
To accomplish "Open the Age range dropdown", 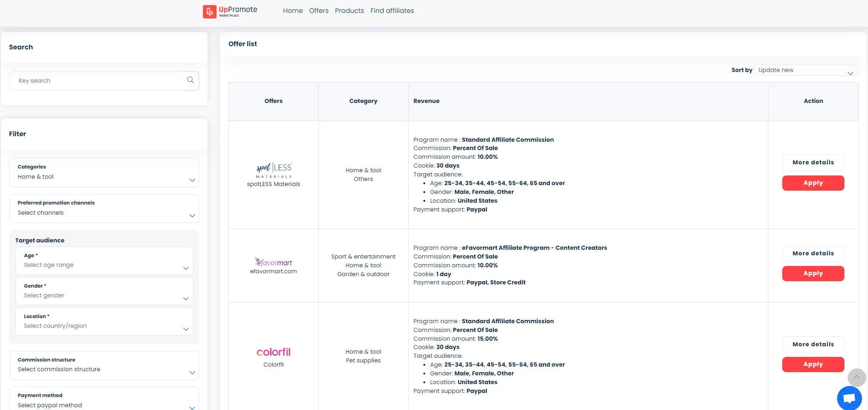I will tap(104, 261).
